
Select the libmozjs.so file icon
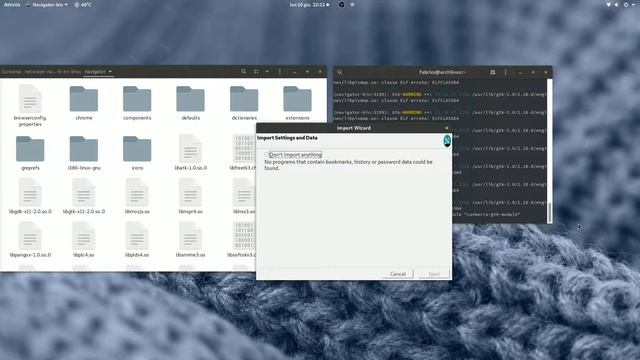(137, 193)
